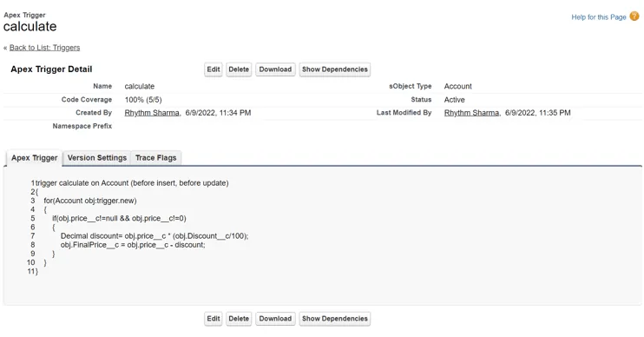Go back to List: Triggers
Viewport: 644px width, 337px height.
[44, 48]
